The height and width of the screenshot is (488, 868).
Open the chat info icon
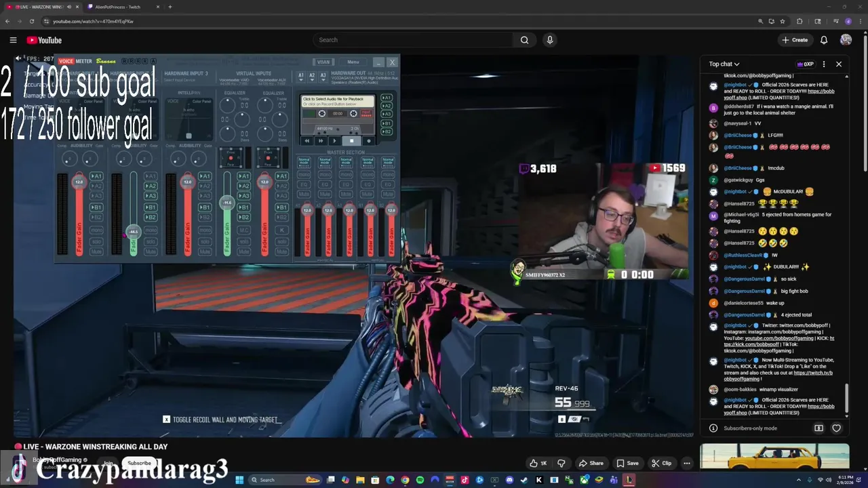(713, 428)
